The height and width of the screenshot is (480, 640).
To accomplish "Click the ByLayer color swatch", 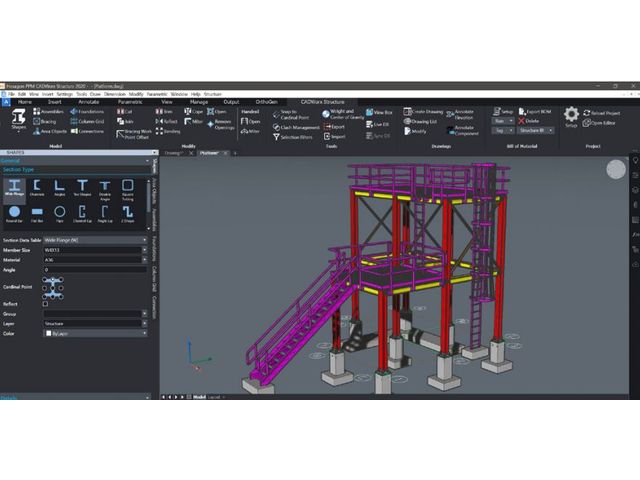I will pyautogui.click(x=48, y=333).
